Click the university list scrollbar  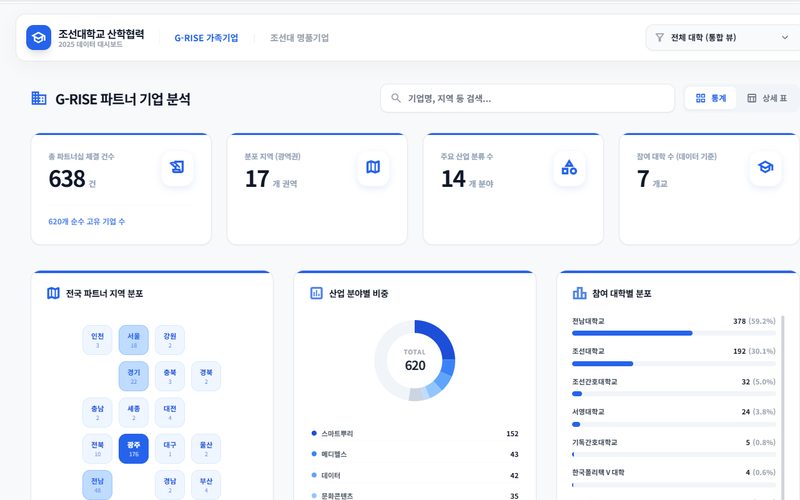(x=783, y=407)
